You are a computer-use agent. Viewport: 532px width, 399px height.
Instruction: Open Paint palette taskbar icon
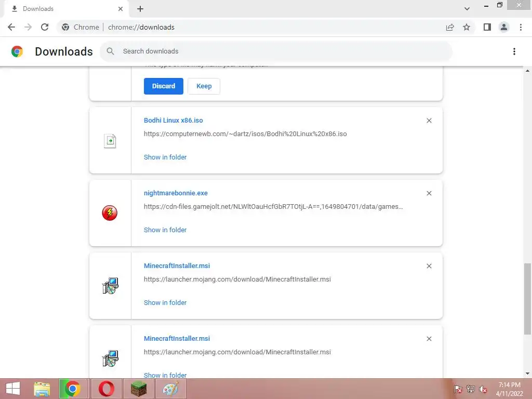point(170,389)
